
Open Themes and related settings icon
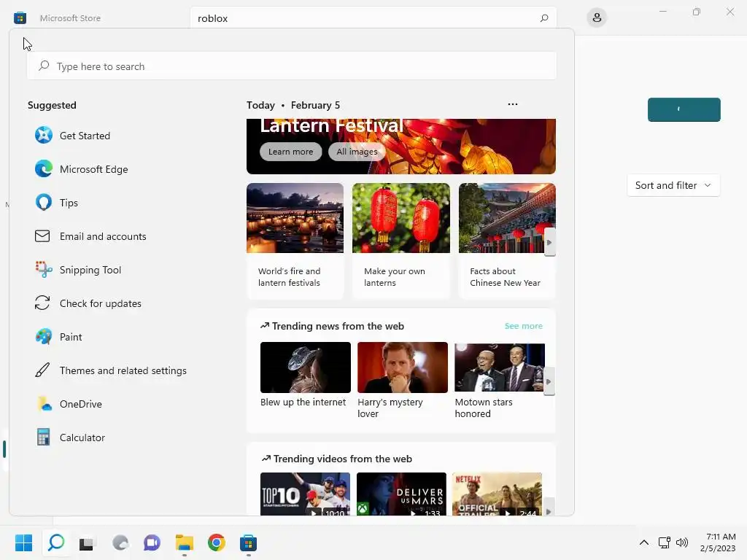click(42, 370)
